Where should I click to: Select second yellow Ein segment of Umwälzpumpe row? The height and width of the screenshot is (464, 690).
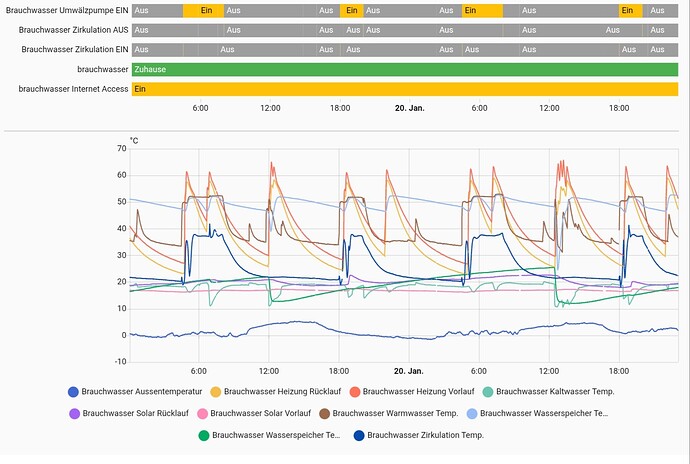pos(351,10)
